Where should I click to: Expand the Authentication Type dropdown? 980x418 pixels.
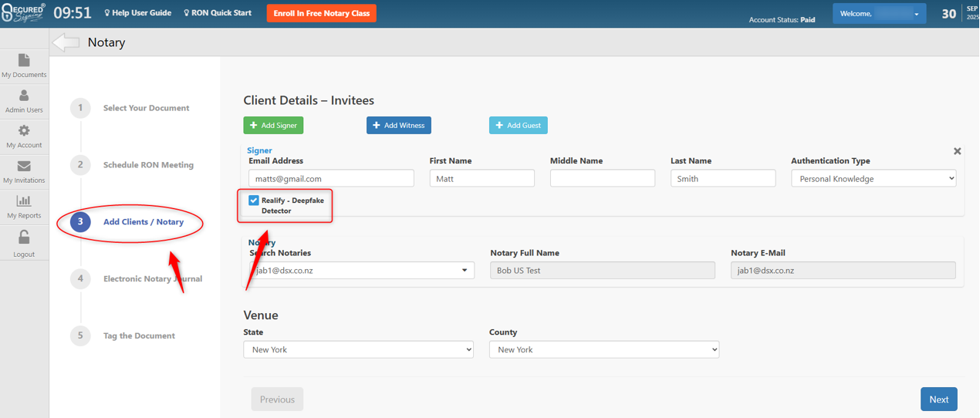tap(873, 178)
